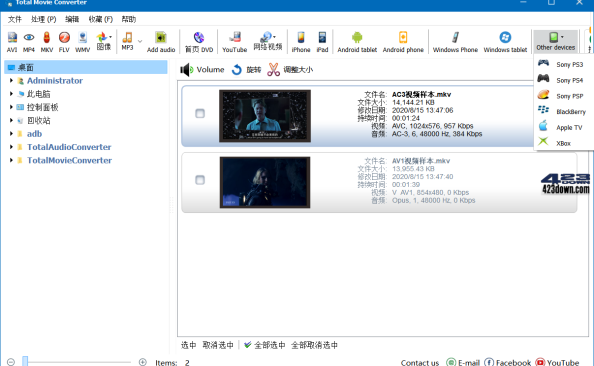
Task: Select the MP4 output format
Action: [29, 42]
